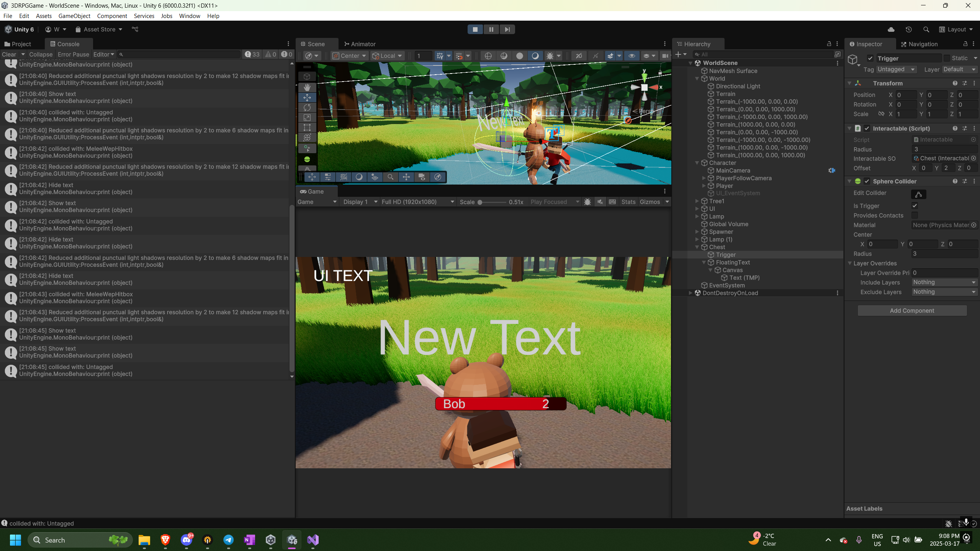The width and height of the screenshot is (980, 551).
Task: Open the Exclude Layers dropdown
Action: (944, 292)
